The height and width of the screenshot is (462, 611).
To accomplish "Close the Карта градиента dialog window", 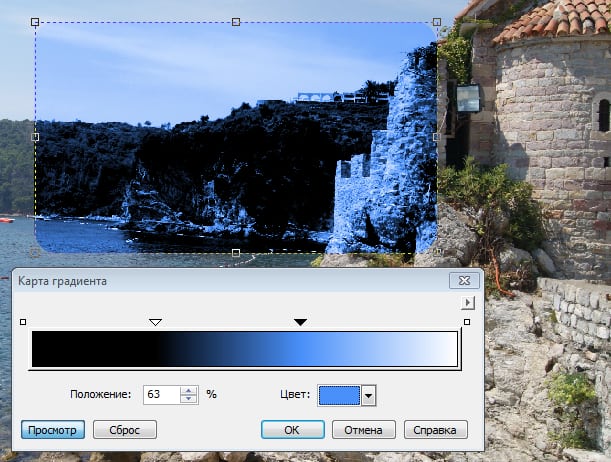I will pos(464,281).
